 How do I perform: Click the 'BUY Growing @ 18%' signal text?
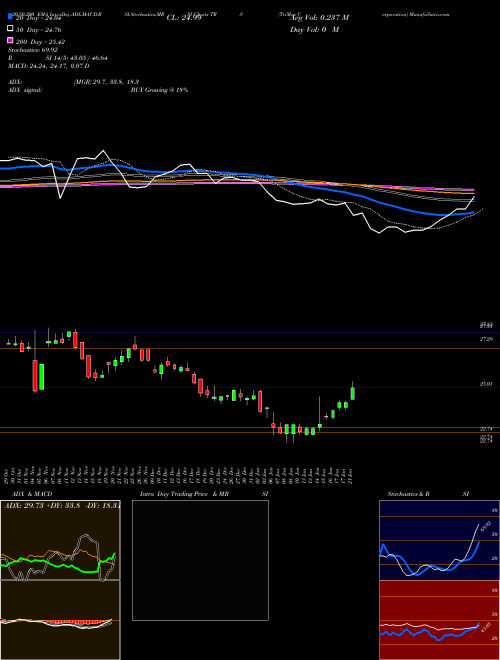click(159, 90)
